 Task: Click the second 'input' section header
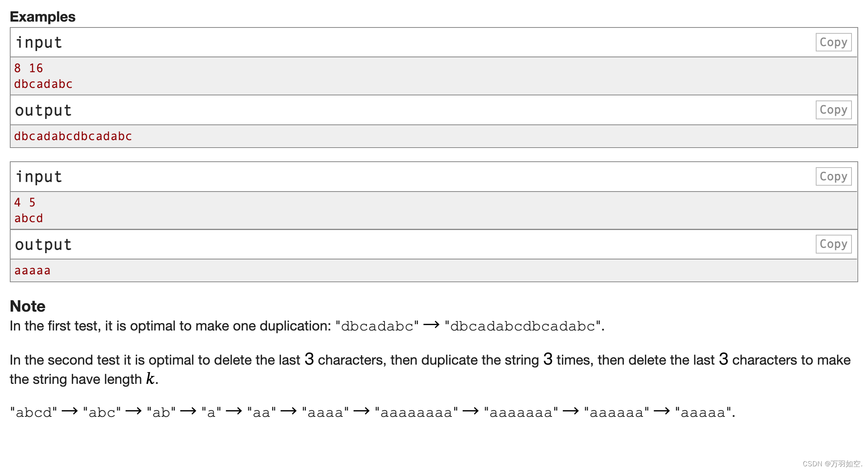[39, 177]
